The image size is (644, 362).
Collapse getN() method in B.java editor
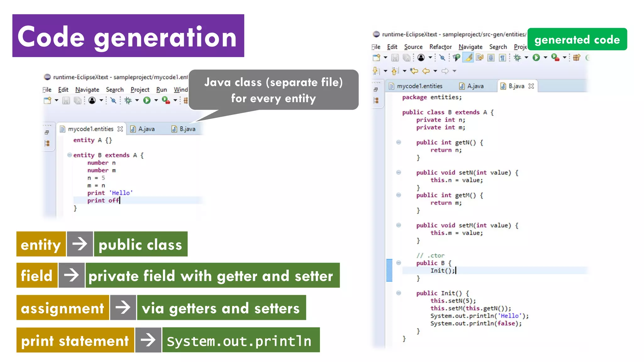(x=399, y=142)
